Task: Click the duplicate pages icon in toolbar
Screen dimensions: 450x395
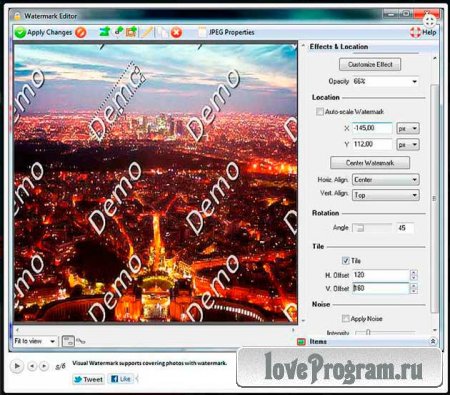Action: pyautogui.click(x=163, y=32)
